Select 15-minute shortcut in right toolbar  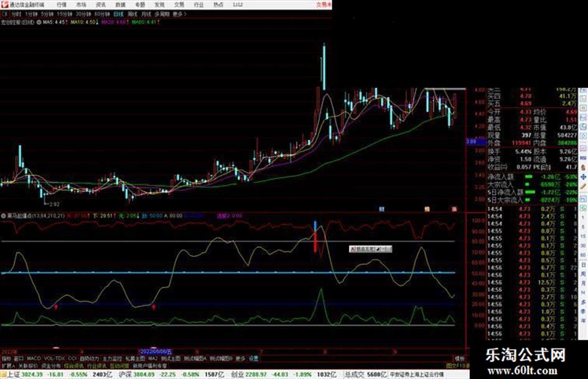(583, 236)
